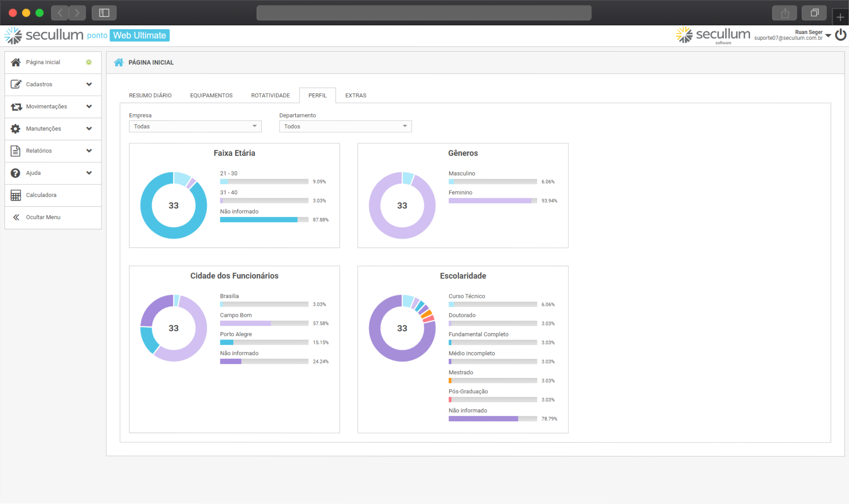Open the Calculadora calculator icon
849x504 pixels.
click(x=16, y=195)
